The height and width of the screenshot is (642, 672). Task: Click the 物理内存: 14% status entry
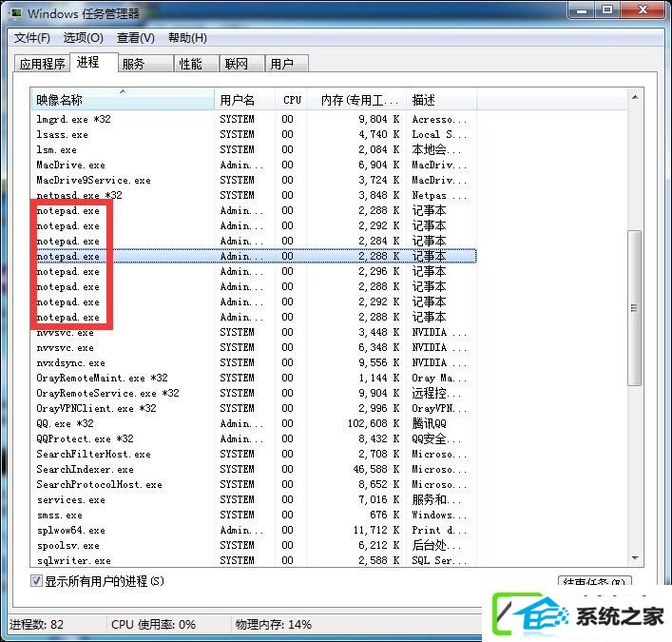coord(274,625)
